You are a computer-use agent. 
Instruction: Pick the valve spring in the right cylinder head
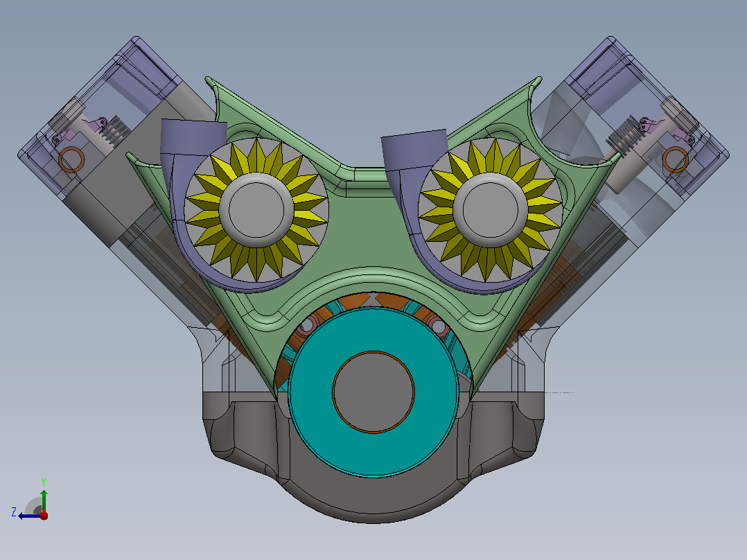[624, 136]
